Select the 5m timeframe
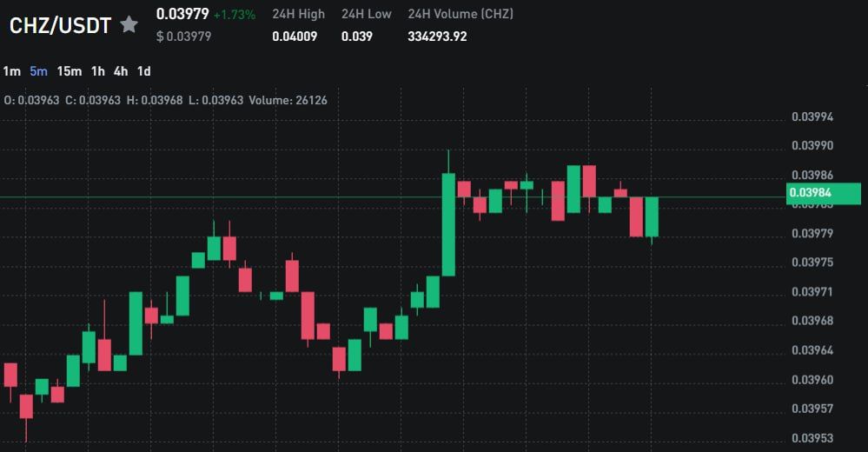Viewport: 868px width, 452px height. point(39,71)
